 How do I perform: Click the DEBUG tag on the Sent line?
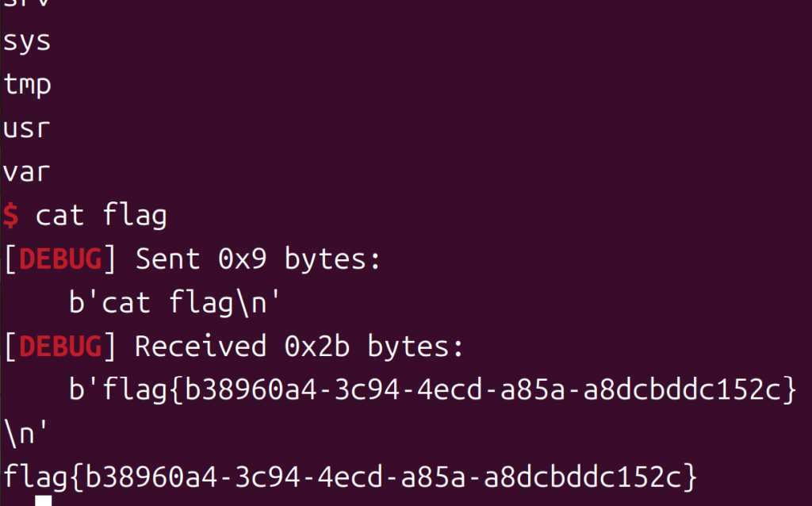[60, 259]
